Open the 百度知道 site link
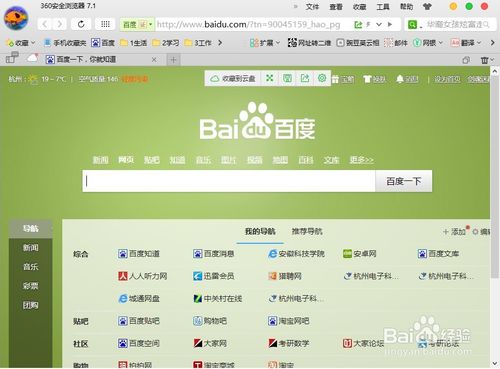This screenshot has width=500, height=369. (x=139, y=254)
